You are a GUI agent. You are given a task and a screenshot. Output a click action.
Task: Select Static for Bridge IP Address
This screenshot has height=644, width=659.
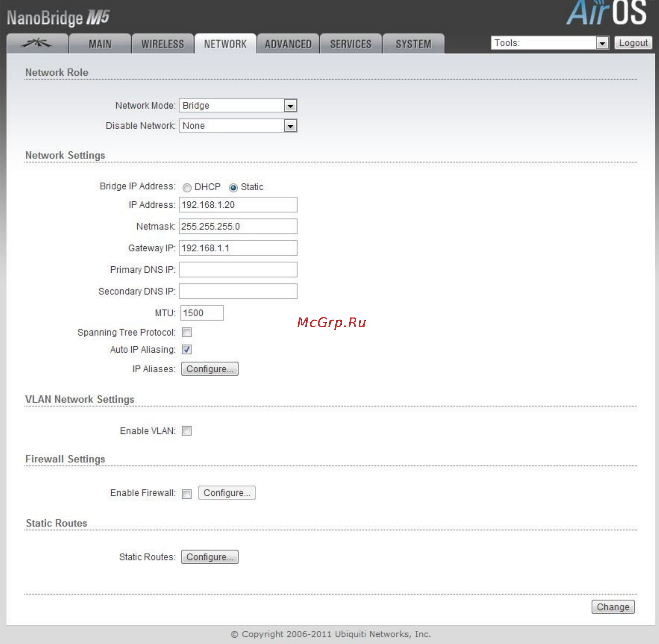pyautogui.click(x=233, y=188)
